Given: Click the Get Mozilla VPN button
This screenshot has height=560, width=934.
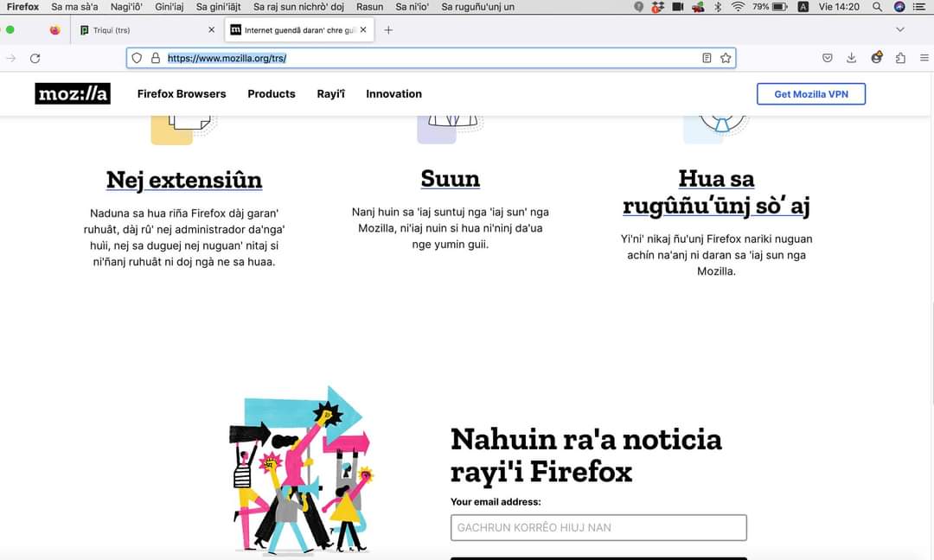Looking at the screenshot, I should point(810,94).
